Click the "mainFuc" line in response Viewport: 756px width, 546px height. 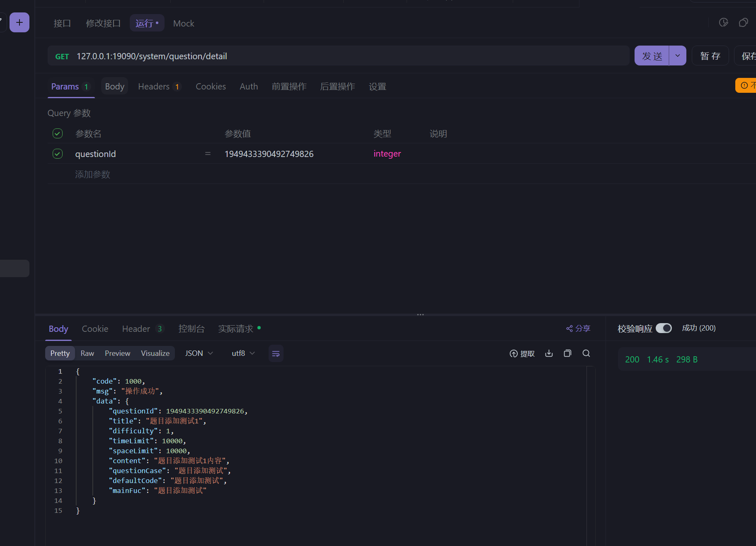[x=157, y=490]
